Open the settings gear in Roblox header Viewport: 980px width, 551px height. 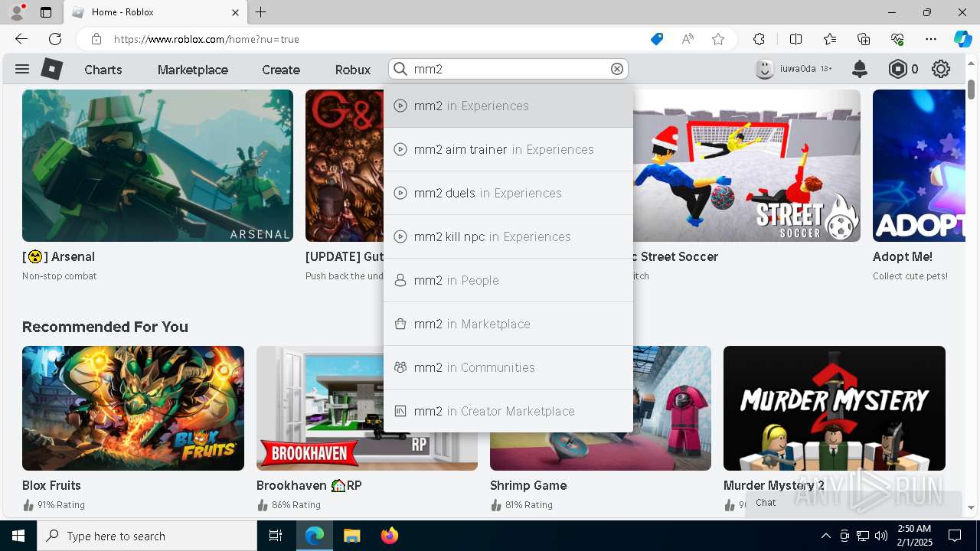pos(941,69)
